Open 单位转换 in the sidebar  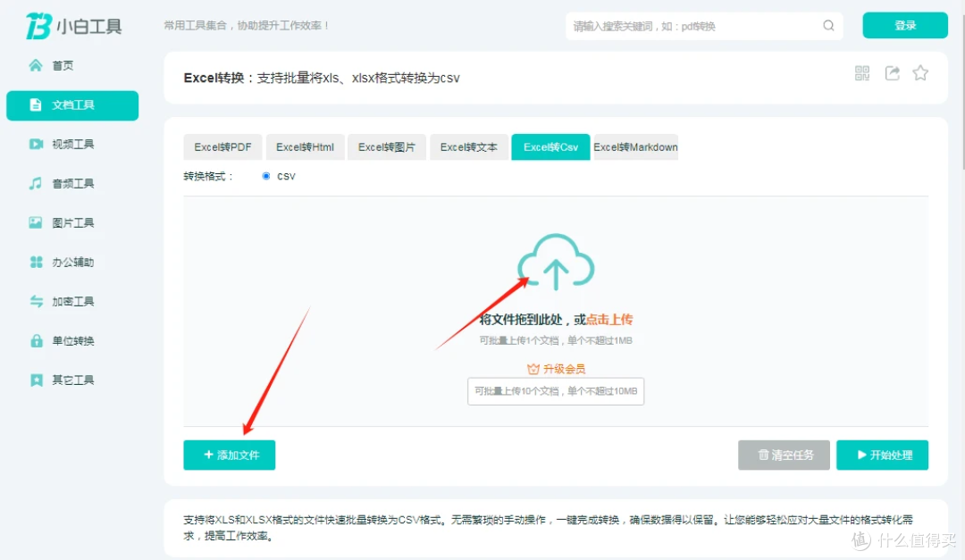click(72, 340)
